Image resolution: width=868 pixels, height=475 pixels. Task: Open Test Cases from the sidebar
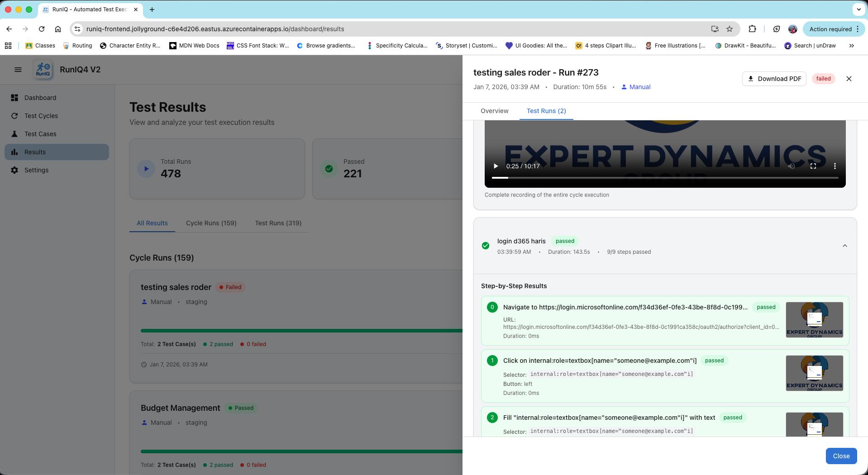(57, 134)
